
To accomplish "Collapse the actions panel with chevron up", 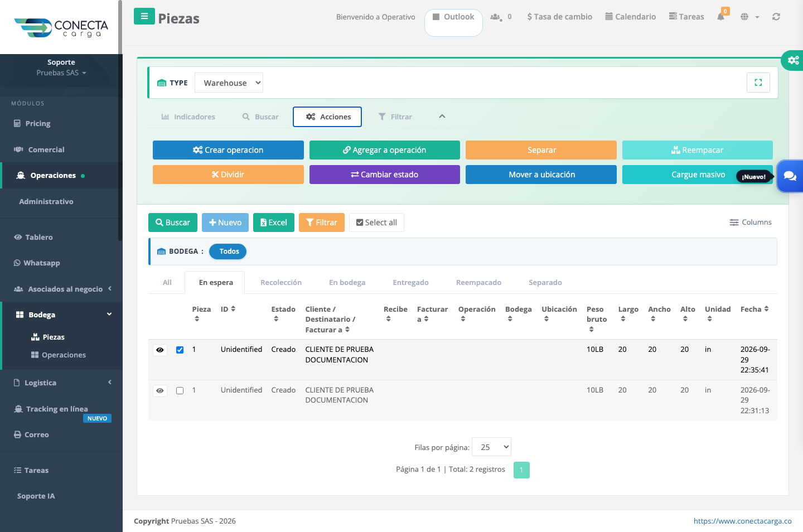I will coord(442,117).
